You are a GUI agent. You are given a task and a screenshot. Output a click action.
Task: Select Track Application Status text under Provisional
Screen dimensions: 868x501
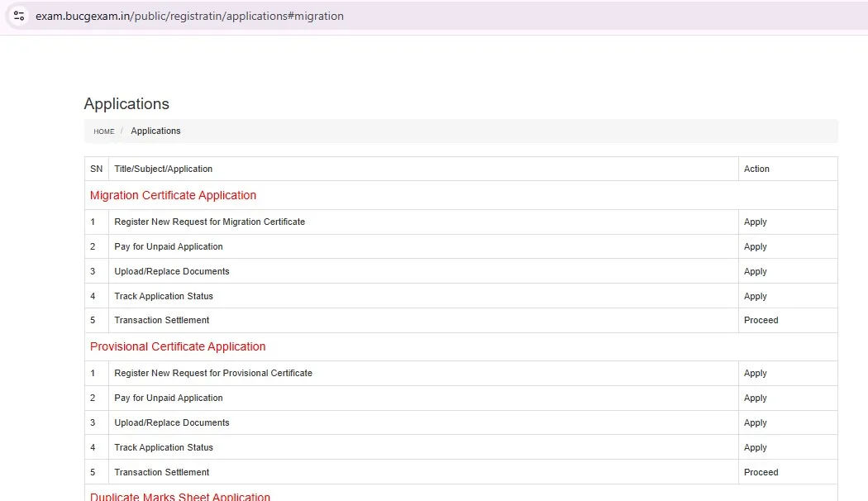point(164,448)
